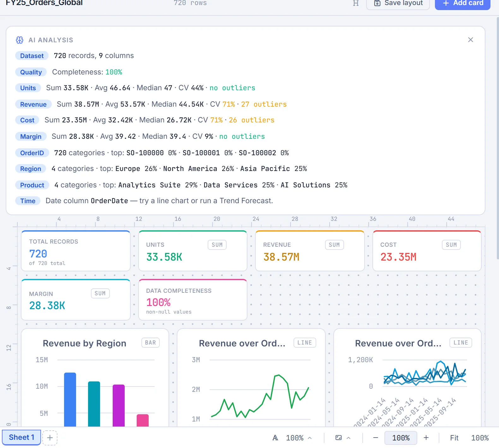499x448 pixels.
Task: Close the AI Analysis panel
Action: pyautogui.click(x=470, y=40)
